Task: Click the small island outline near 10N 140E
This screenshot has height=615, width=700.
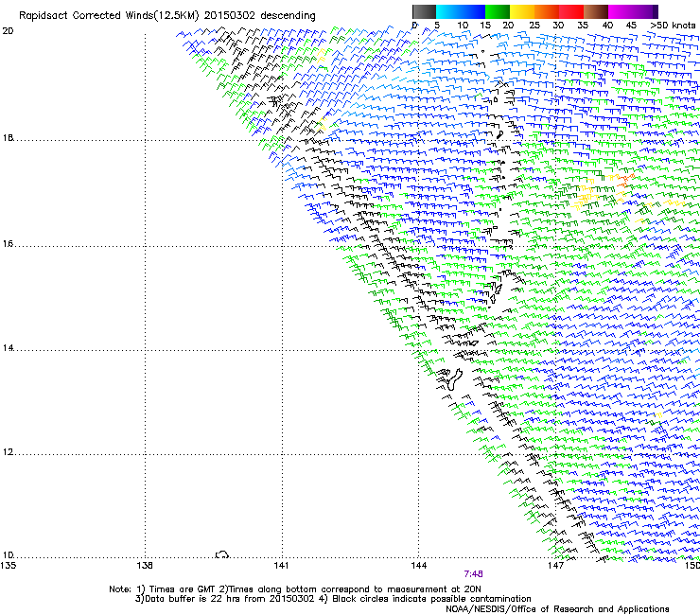Action: (222, 554)
